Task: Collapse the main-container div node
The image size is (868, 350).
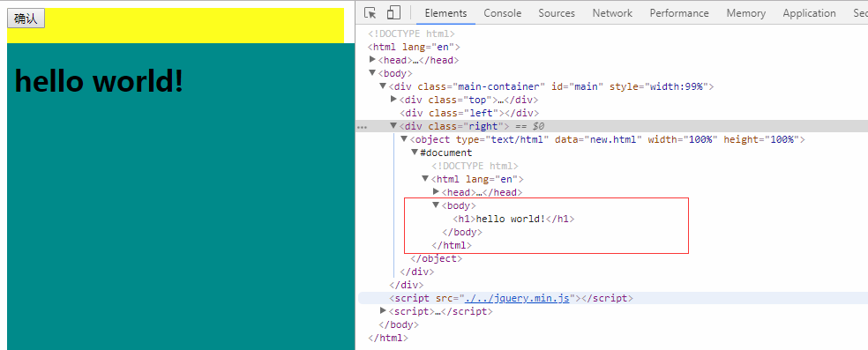Action: (x=383, y=86)
